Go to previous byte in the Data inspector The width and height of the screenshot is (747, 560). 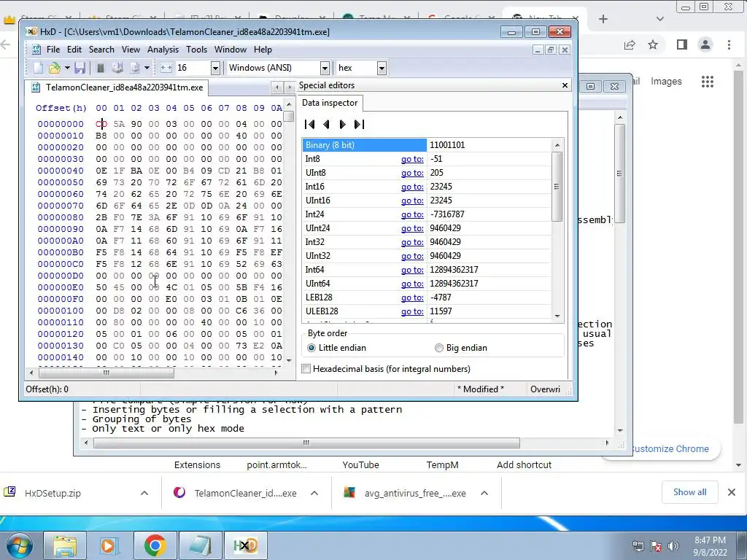(x=326, y=124)
